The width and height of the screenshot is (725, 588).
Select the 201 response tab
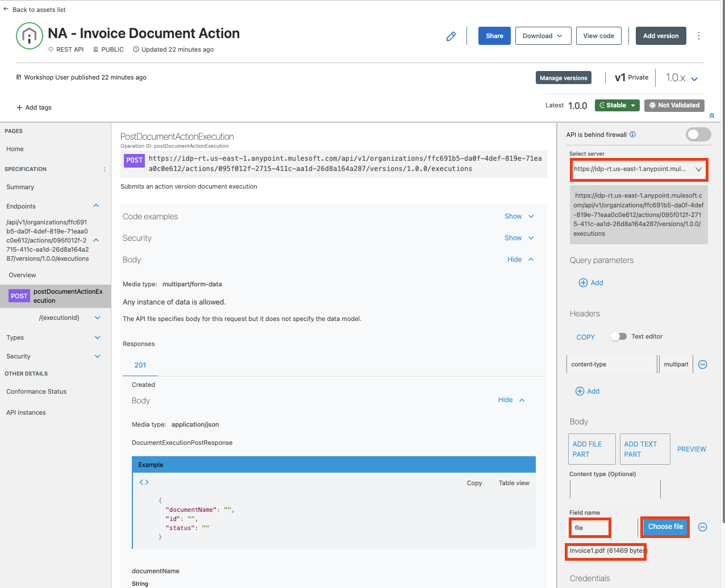point(140,365)
